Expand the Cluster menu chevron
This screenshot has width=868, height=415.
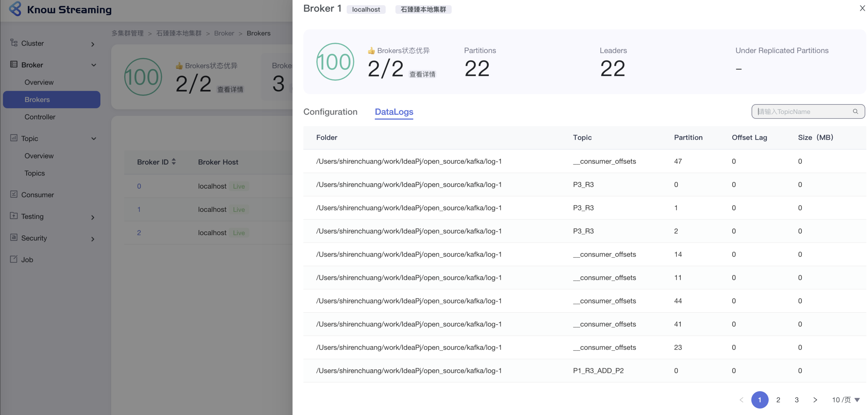tap(93, 44)
